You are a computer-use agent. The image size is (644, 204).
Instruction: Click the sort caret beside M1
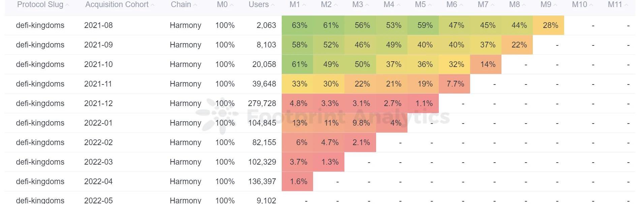304,5
